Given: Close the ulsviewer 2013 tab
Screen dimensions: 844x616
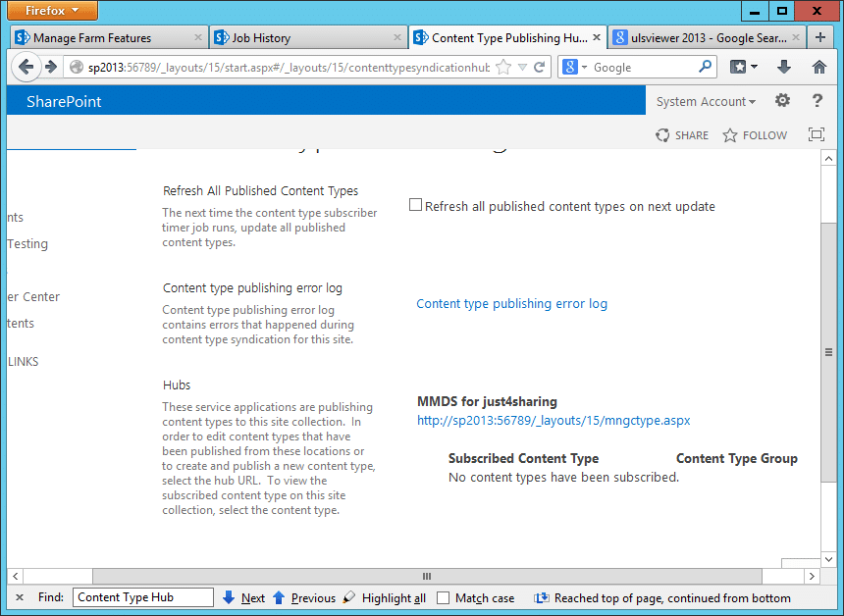Looking at the screenshot, I should click(x=796, y=37).
